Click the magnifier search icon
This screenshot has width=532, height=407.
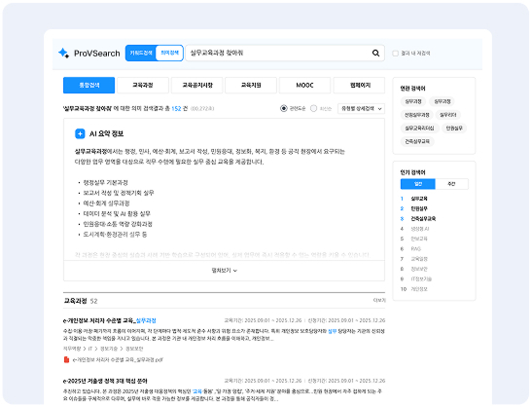tap(375, 53)
